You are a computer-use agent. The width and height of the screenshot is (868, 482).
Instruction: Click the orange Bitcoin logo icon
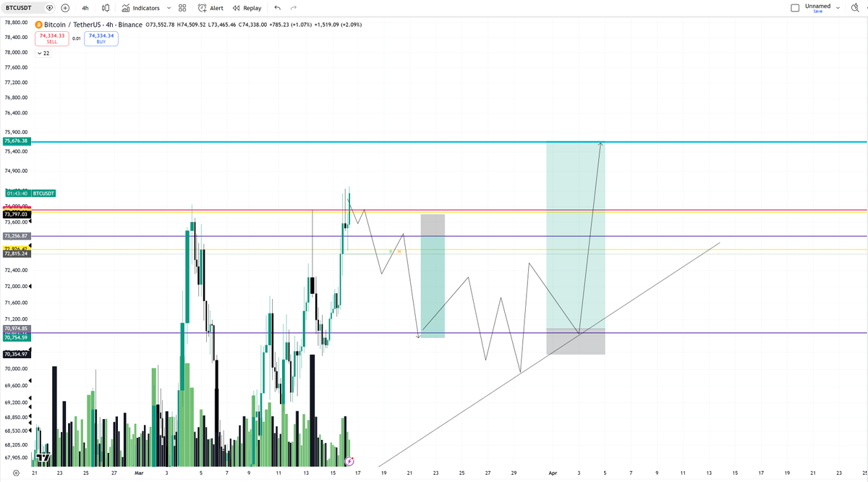[39, 25]
